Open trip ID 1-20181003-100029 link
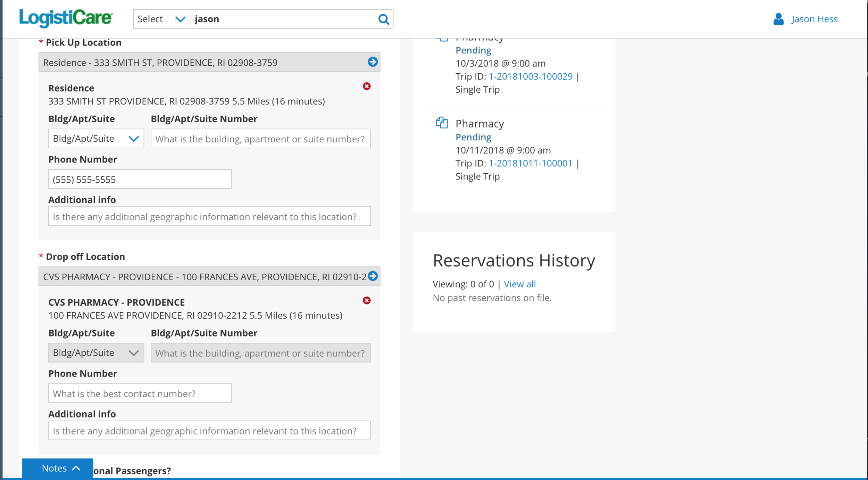Screen dimensions: 868x480 pyautogui.click(x=531, y=76)
